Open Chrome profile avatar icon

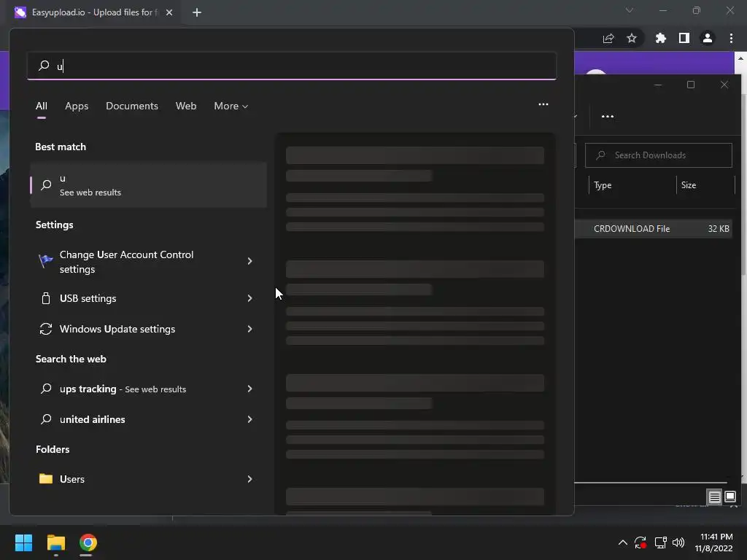pos(708,38)
